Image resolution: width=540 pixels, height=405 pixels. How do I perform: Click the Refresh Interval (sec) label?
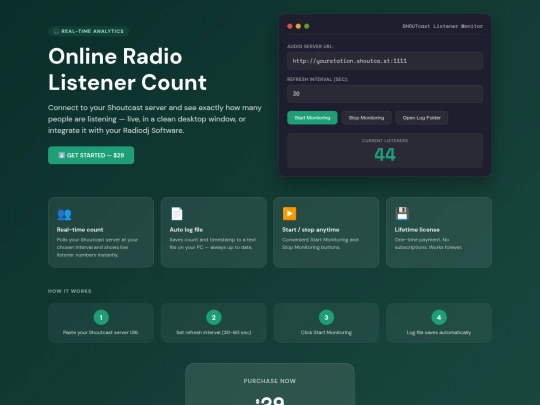point(317,79)
